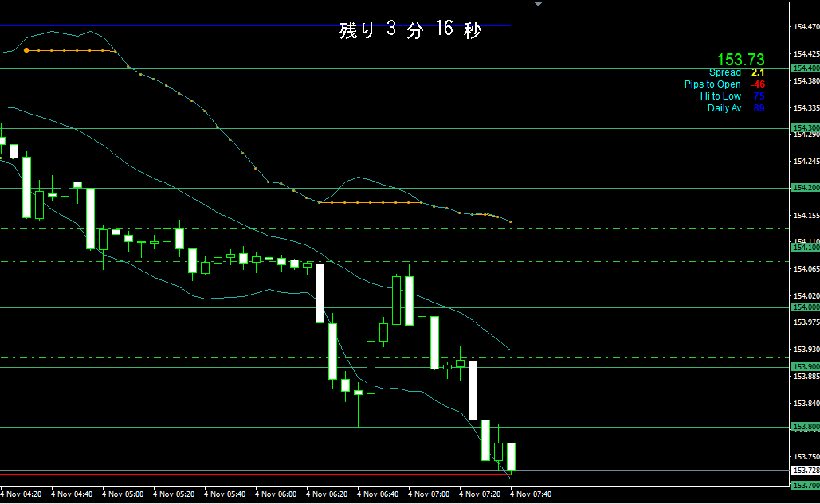Screen dimensions: 820x504
Task: Click the 154.400 price level tag
Action: [x=805, y=68]
